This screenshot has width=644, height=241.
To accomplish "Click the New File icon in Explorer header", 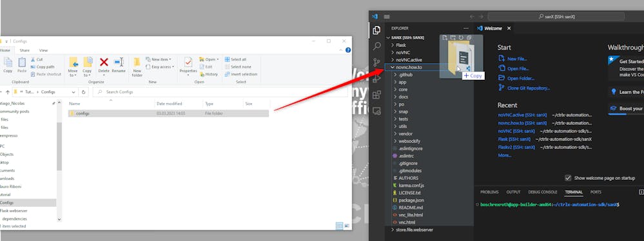I will tap(445, 38).
